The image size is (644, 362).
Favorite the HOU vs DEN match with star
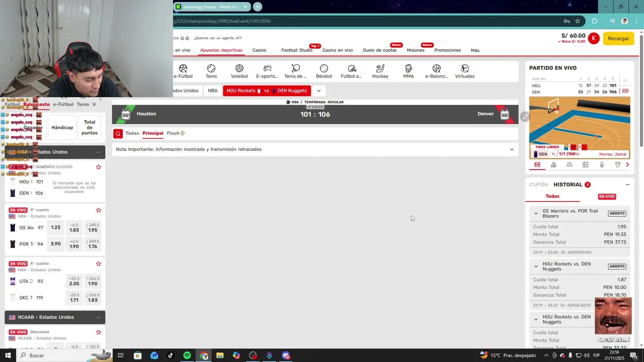(99, 167)
